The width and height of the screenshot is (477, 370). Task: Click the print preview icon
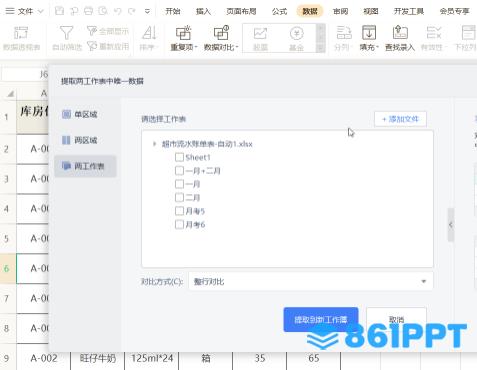tap(103, 11)
